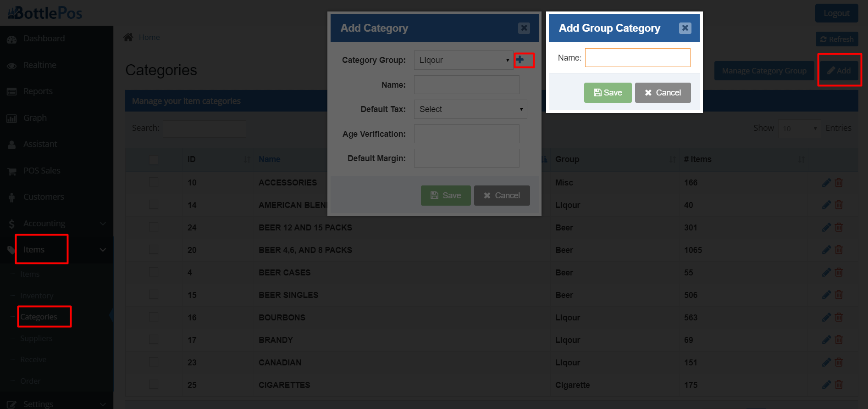Viewport: 868px width, 409px height.
Task: Open the Categories submenu item
Action: coord(39,317)
